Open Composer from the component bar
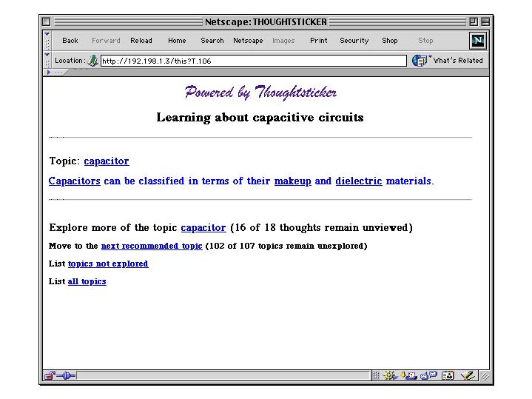 [x=468, y=375]
